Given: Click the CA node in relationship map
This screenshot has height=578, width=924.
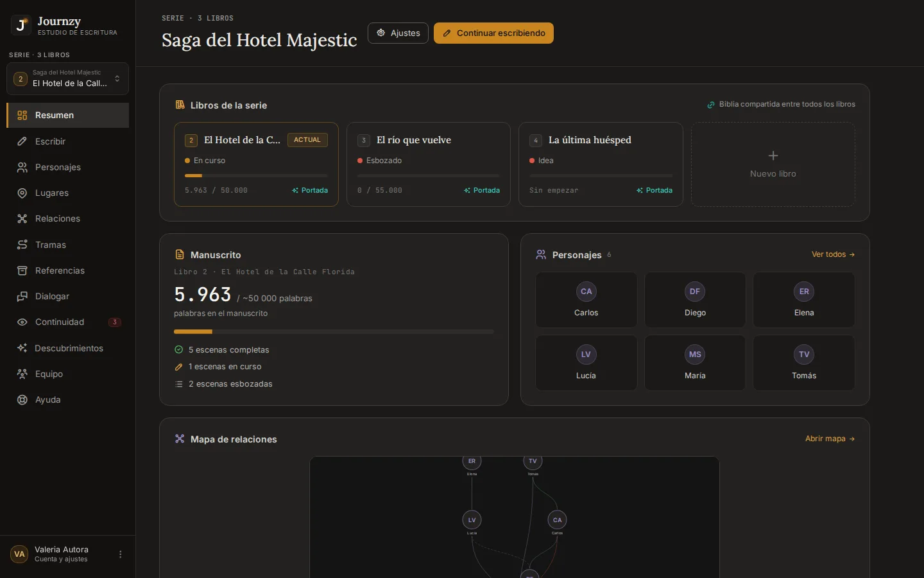Looking at the screenshot, I should coord(557,520).
